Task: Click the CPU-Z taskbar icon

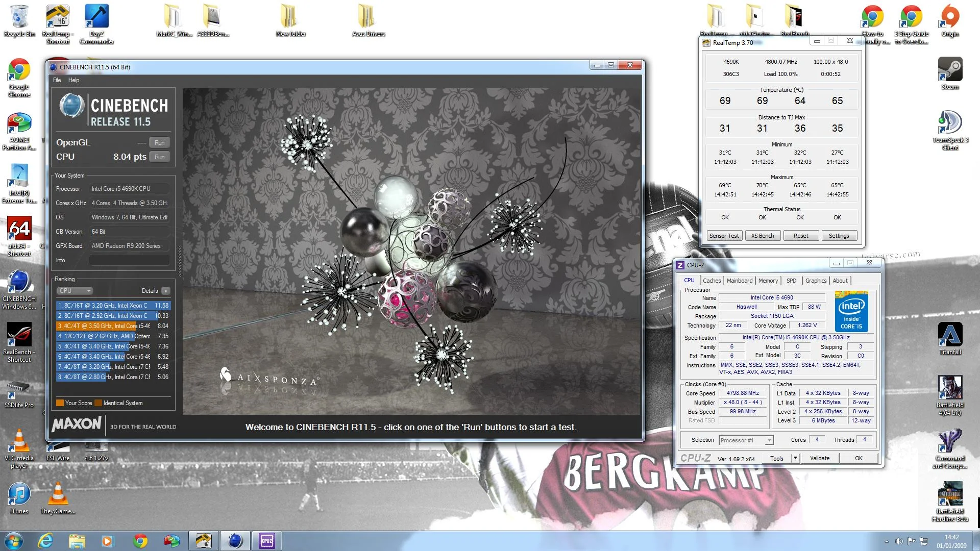Action: (266, 541)
